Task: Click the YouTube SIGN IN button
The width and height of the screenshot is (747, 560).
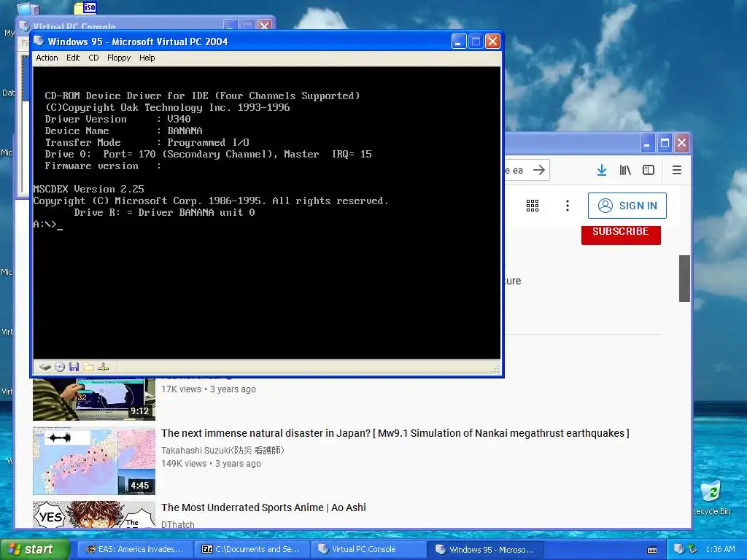Action: pyautogui.click(x=627, y=206)
